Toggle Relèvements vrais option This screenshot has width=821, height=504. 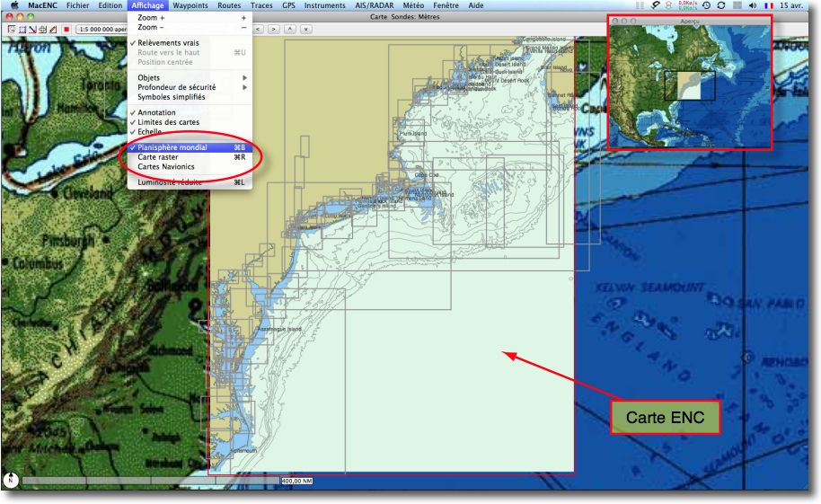[x=190, y=43]
